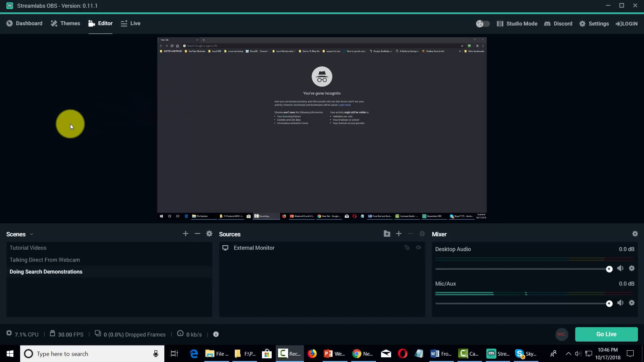The width and height of the screenshot is (644, 362).
Task: Open the Themes tab
Action: point(65,23)
